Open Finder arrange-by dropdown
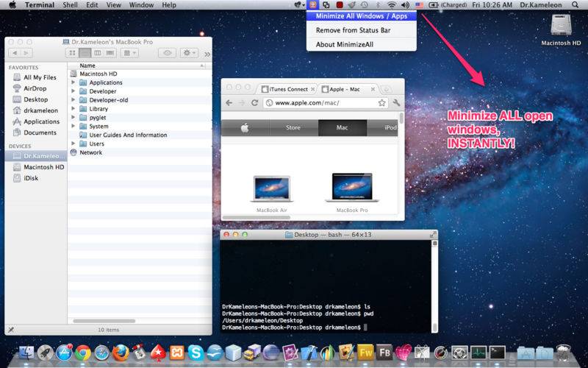The image size is (588, 368). pyautogui.click(x=129, y=53)
